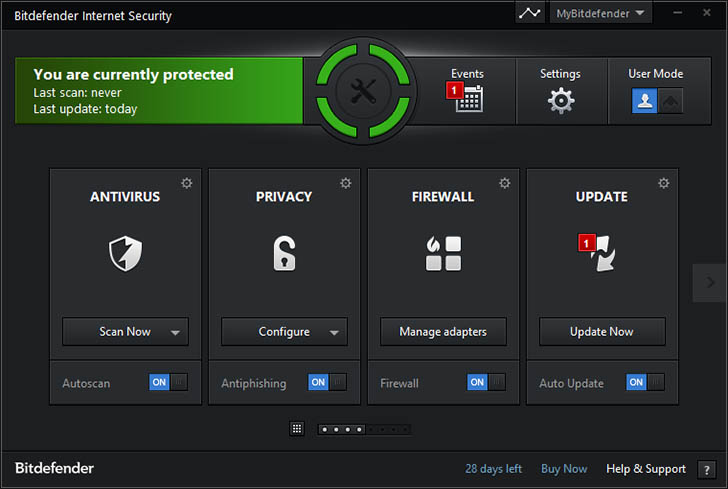Open Antivirus module gear settings
This screenshot has width=728, height=489.
pos(186,183)
